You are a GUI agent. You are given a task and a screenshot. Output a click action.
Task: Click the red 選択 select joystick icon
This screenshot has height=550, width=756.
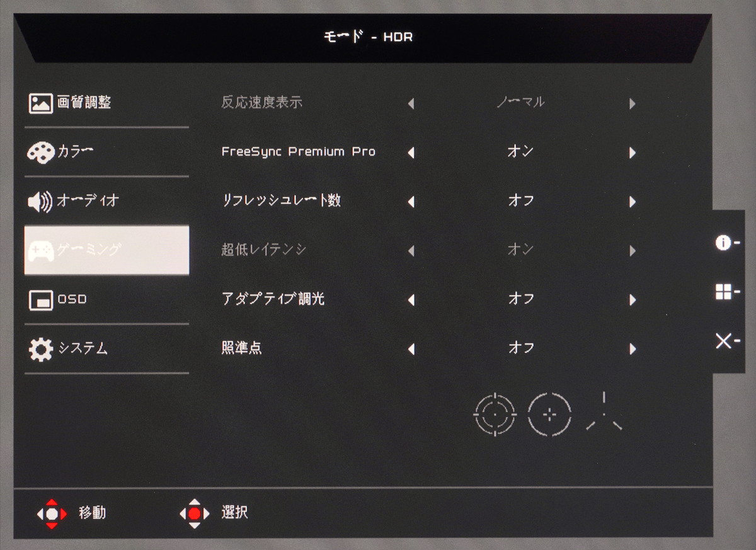point(195,513)
